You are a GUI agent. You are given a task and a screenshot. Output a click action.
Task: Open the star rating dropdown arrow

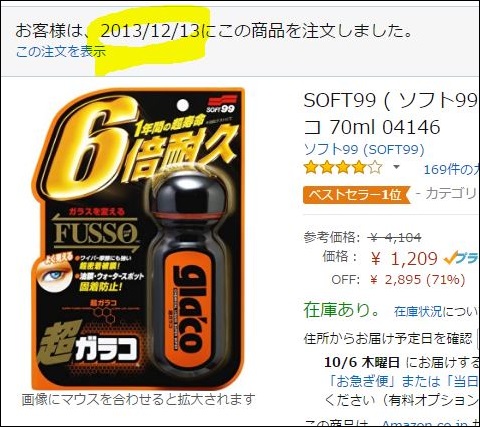click(x=396, y=167)
